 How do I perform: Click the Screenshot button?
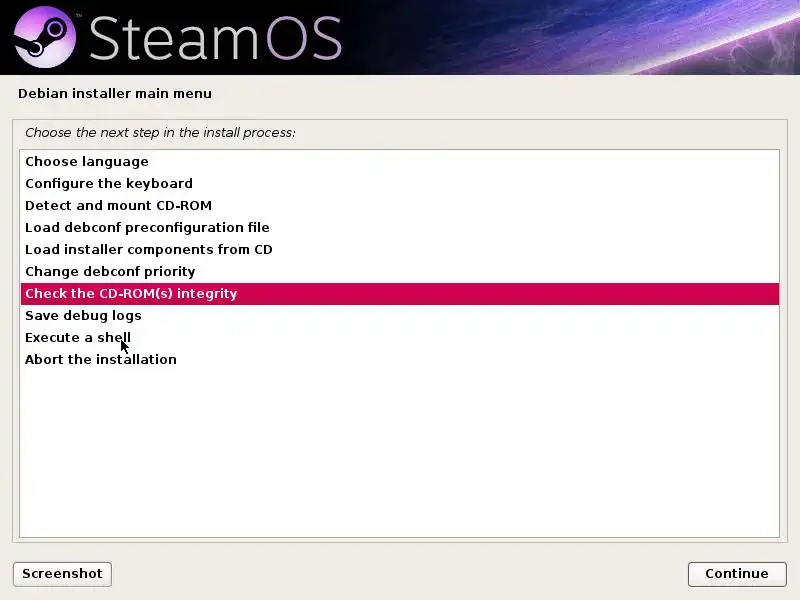click(x=62, y=574)
